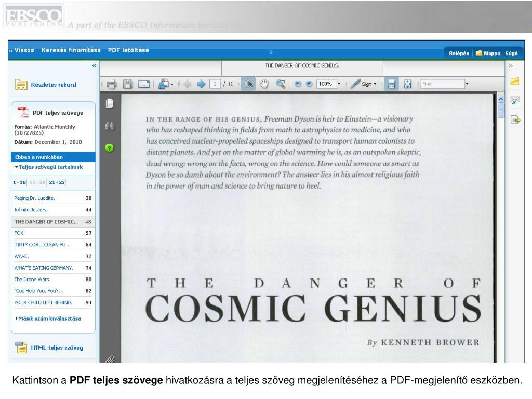Toggle fit-width scrolling mode
The image size is (532, 399).
[x=391, y=84]
